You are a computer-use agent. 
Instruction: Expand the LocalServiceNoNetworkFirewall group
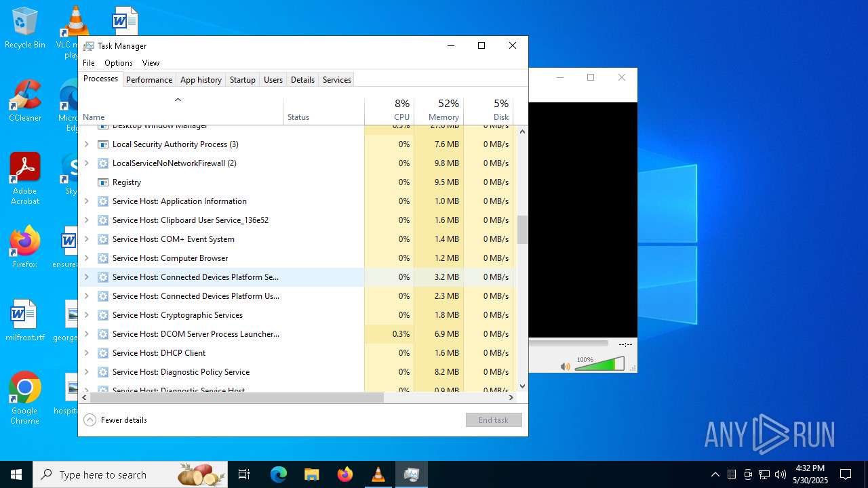pos(86,163)
